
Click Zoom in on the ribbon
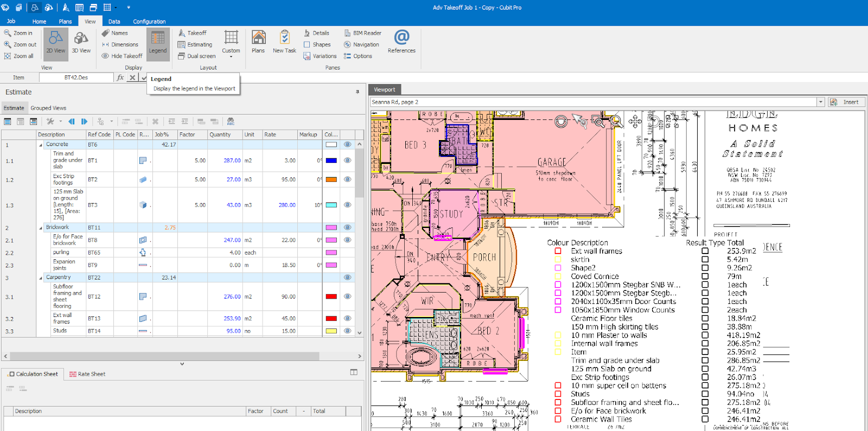18,33
